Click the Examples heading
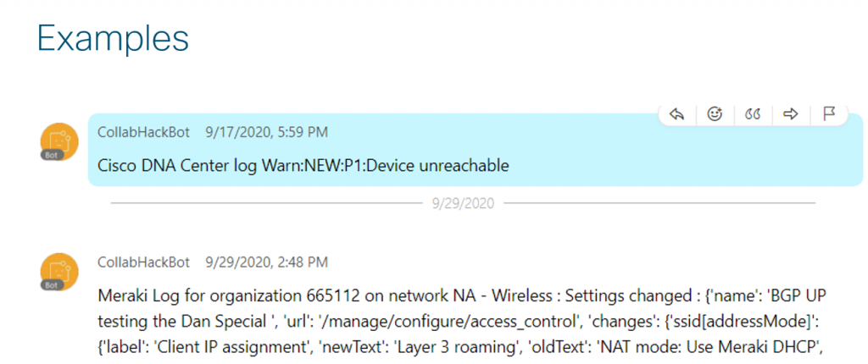Viewport: 868px width, 364px height. click(113, 38)
